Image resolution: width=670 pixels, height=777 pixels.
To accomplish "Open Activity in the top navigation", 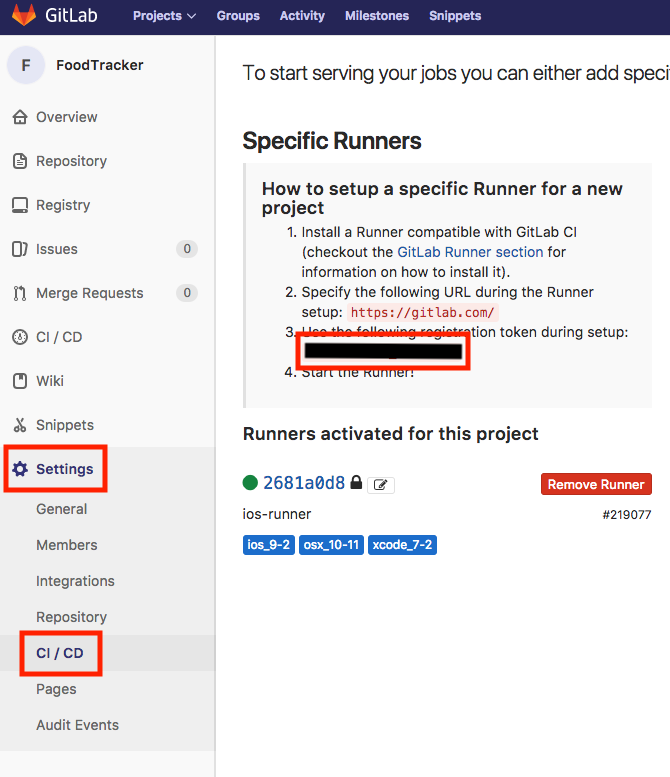I will (302, 16).
